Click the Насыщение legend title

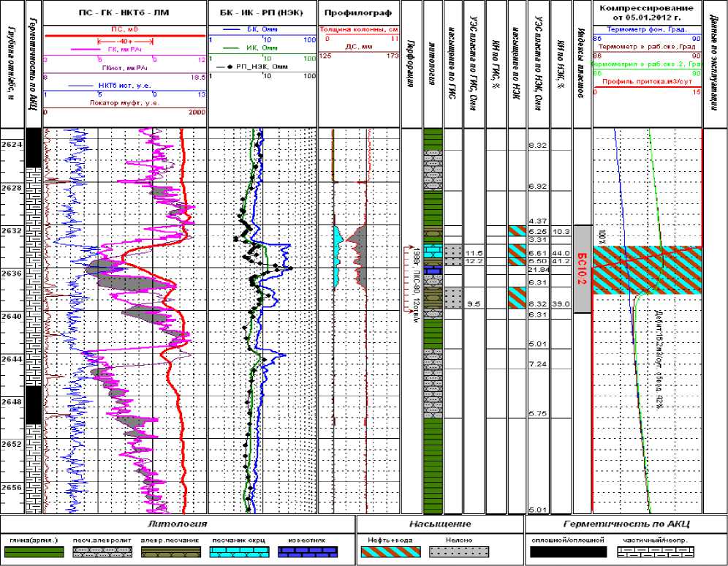pos(440,524)
